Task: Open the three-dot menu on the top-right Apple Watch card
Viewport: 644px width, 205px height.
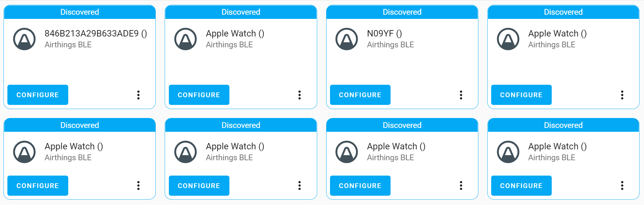Action: 622,95
